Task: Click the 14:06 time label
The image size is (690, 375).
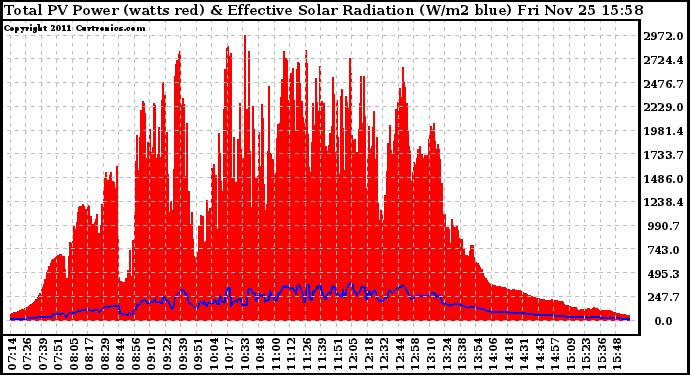Action: pos(494,353)
